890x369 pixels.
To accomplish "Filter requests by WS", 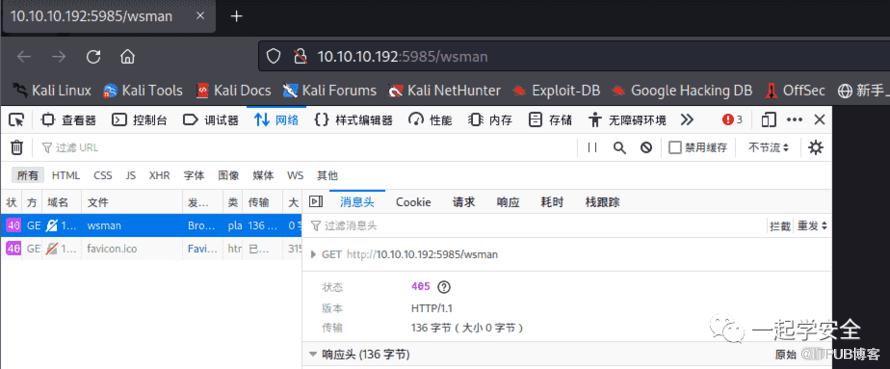I will coord(295,175).
